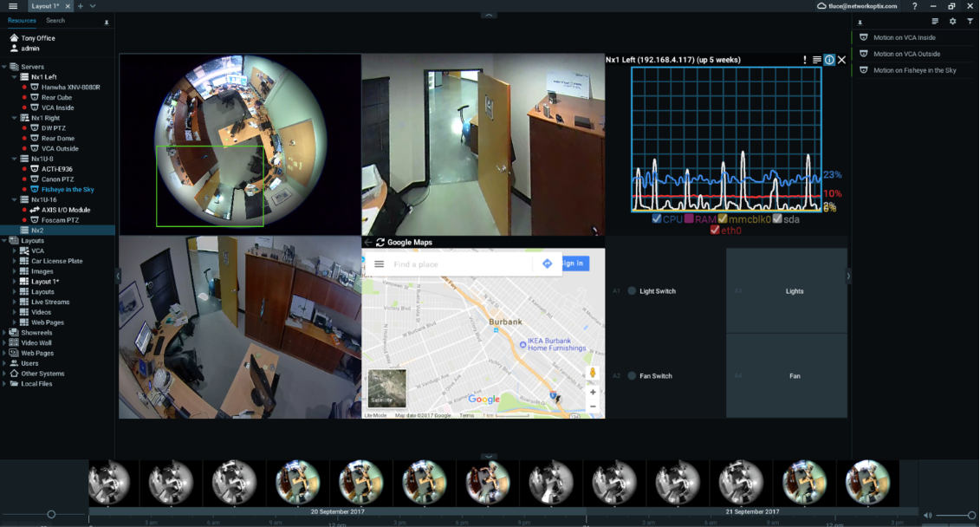Image resolution: width=980 pixels, height=527 pixels.
Task: Open Google Maps directions
Action: pyautogui.click(x=547, y=263)
